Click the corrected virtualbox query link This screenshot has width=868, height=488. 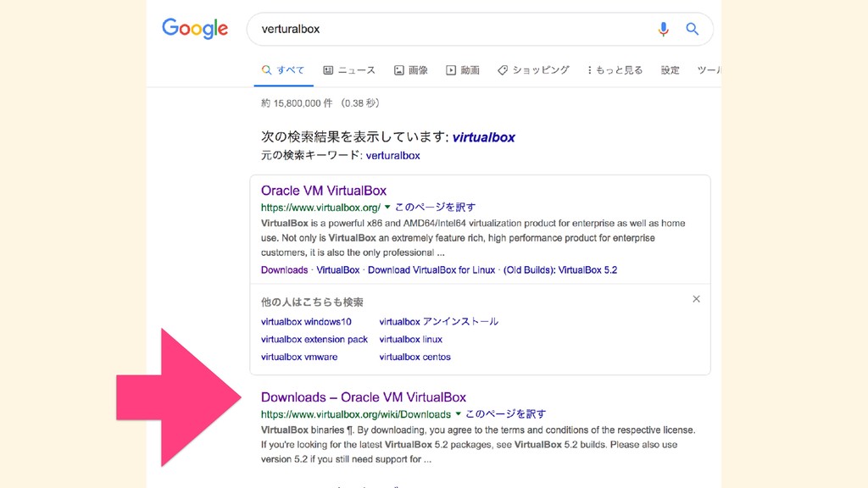pos(483,137)
